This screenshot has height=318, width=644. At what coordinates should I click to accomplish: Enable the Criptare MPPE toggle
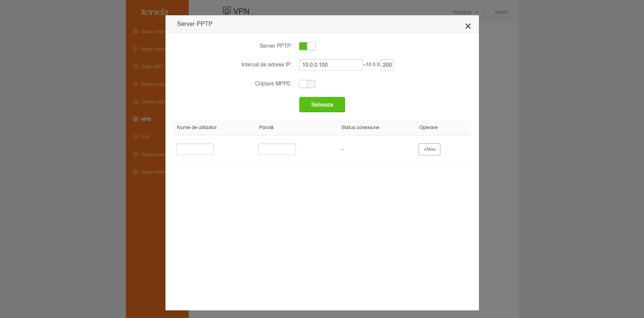(307, 84)
